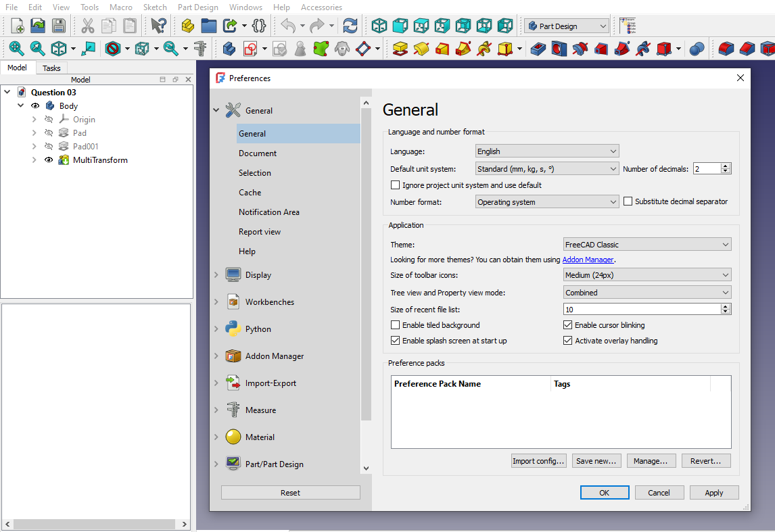
Task: Disable 'Enable splash screen at start up'
Action: click(395, 340)
